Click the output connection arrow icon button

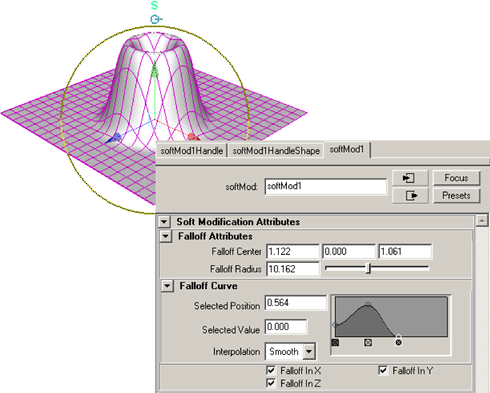point(410,195)
